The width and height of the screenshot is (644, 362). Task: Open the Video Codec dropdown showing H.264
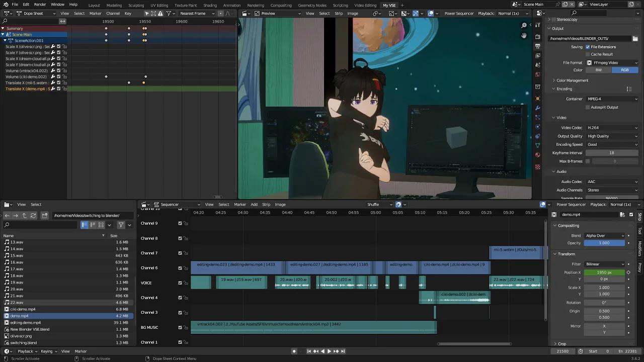tap(611, 127)
